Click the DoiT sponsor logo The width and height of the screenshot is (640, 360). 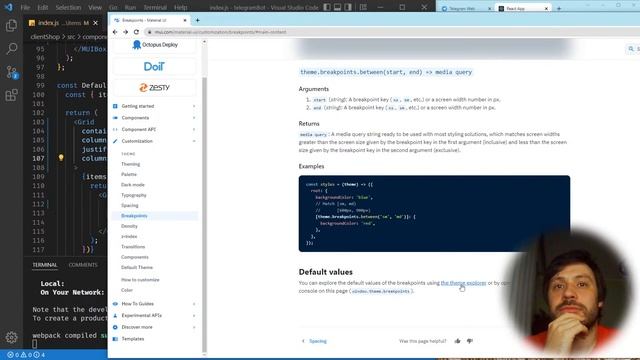click(x=154, y=67)
